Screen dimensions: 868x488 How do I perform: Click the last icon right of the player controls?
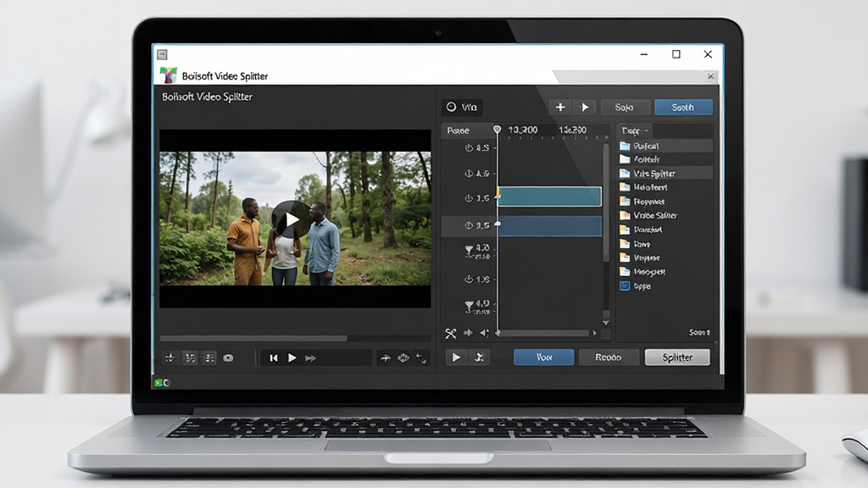[421, 358]
